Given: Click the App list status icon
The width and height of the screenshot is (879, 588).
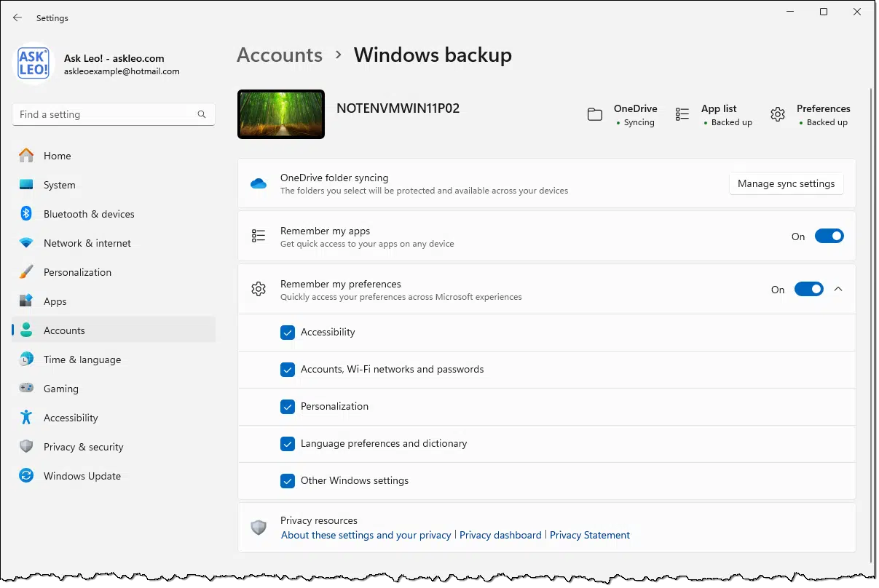Looking at the screenshot, I should 682,114.
